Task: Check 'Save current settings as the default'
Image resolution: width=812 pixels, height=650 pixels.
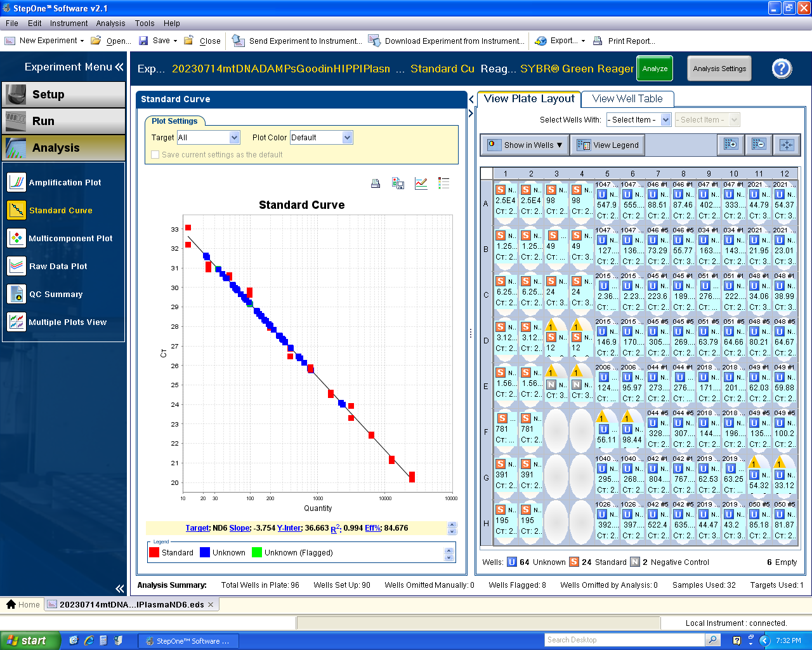Action: (x=155, y=155)
